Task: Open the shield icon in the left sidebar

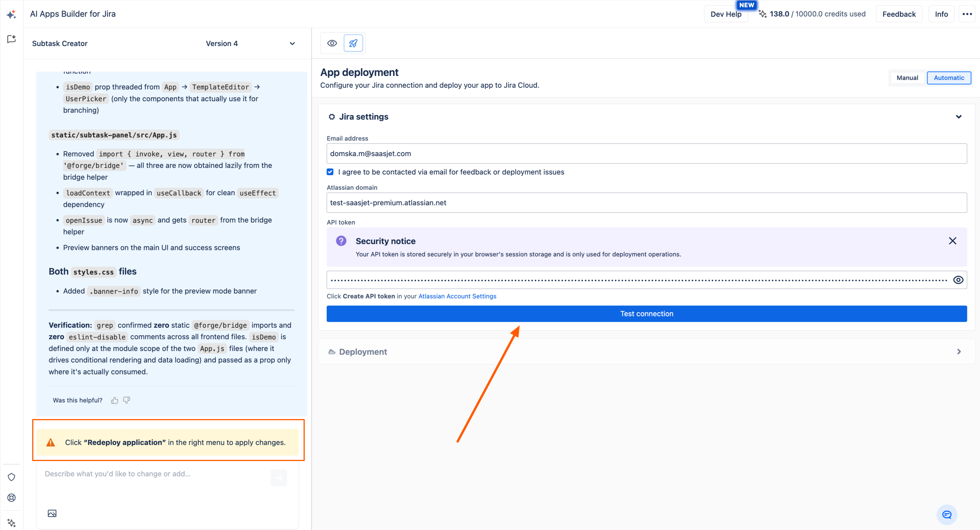Action: point(11,477)
